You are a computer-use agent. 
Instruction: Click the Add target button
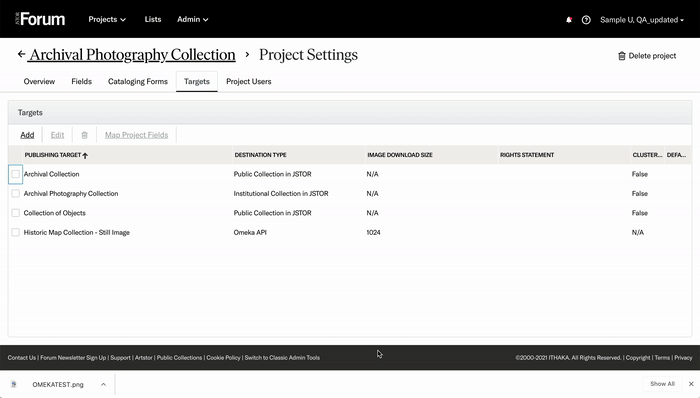point(27,135)
